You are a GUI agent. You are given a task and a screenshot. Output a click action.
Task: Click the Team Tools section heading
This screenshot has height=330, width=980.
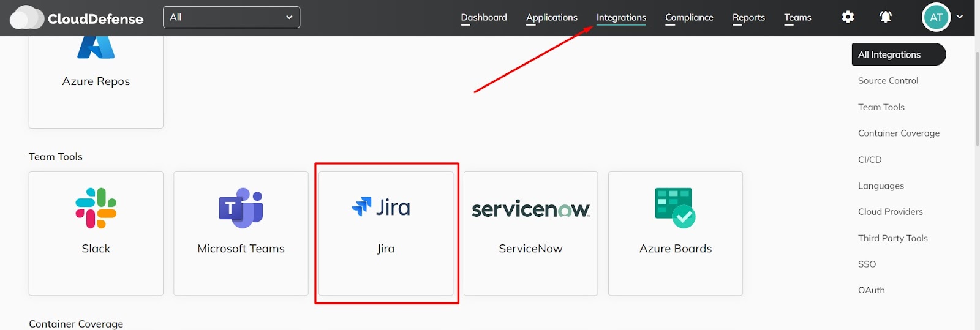coord(56,157)
